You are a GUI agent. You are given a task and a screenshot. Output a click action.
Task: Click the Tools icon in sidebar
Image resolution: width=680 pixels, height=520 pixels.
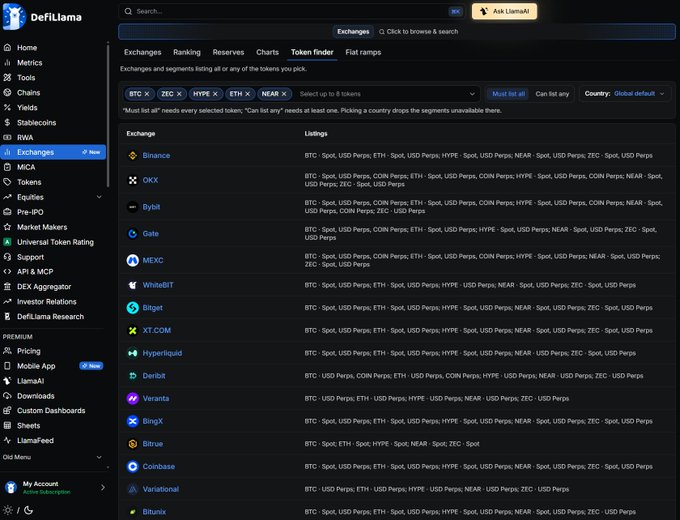pos(7,78)
